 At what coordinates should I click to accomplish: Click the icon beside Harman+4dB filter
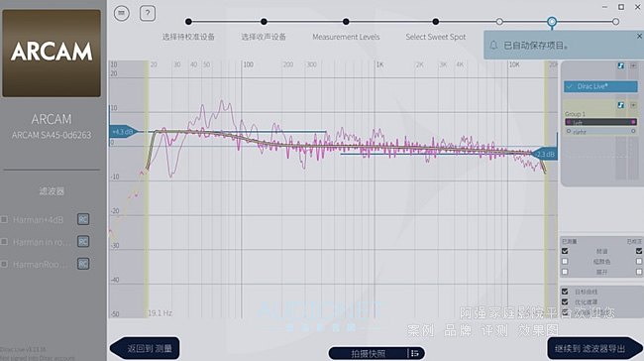[x=83, y=219]
